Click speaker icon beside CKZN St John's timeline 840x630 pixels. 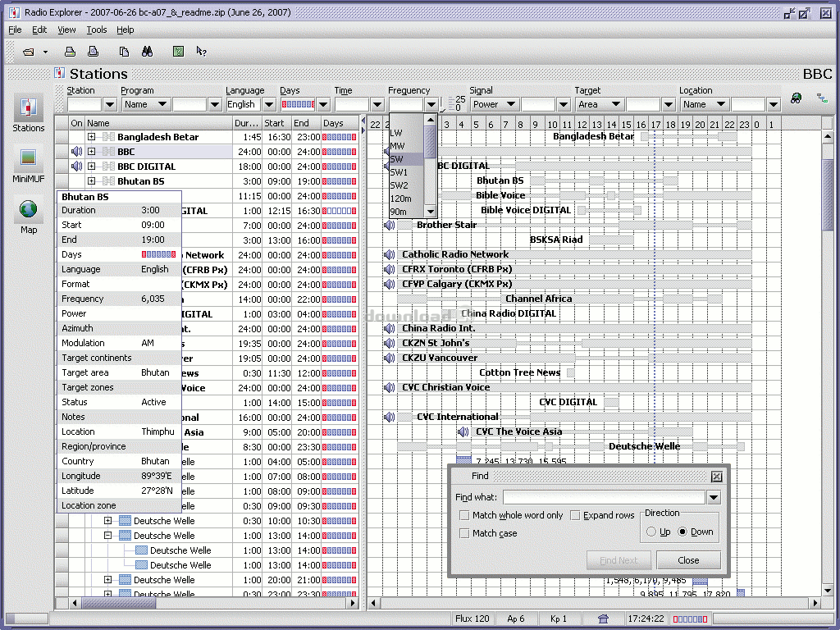[390, 344]
